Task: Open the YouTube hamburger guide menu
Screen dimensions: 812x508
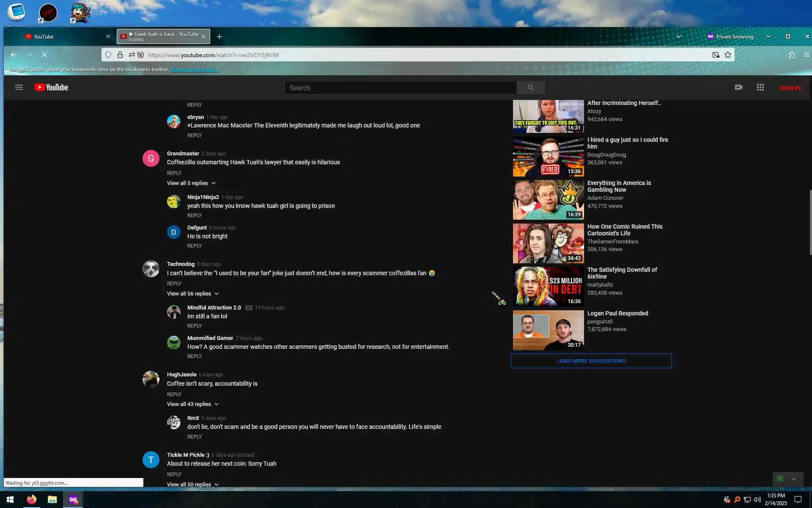Action: [19, 87]
